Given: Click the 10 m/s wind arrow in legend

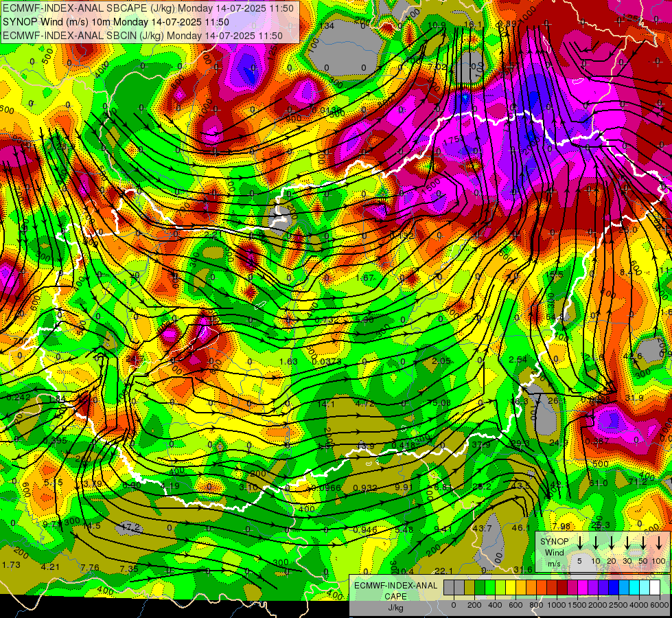Looking at the screenshot, I should coord(595,542).
